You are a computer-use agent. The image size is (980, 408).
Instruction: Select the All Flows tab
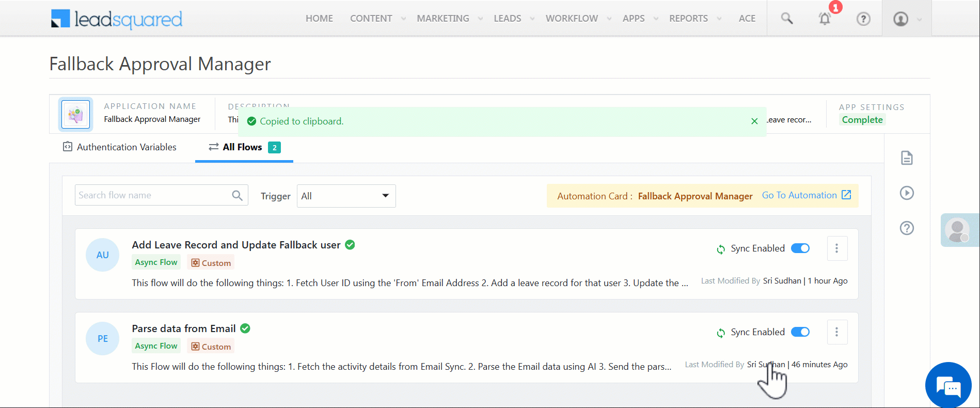244,147
